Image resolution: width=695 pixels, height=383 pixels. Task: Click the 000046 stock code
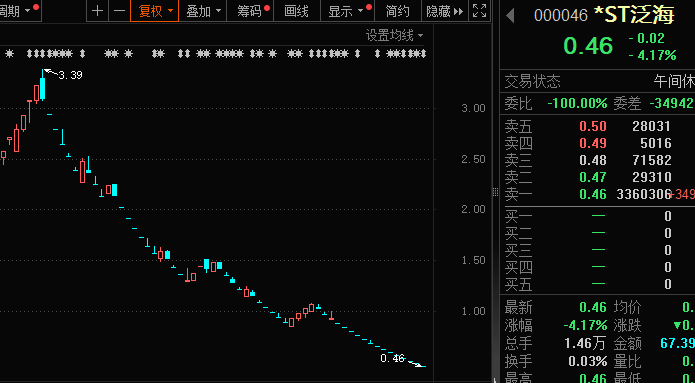561,16
